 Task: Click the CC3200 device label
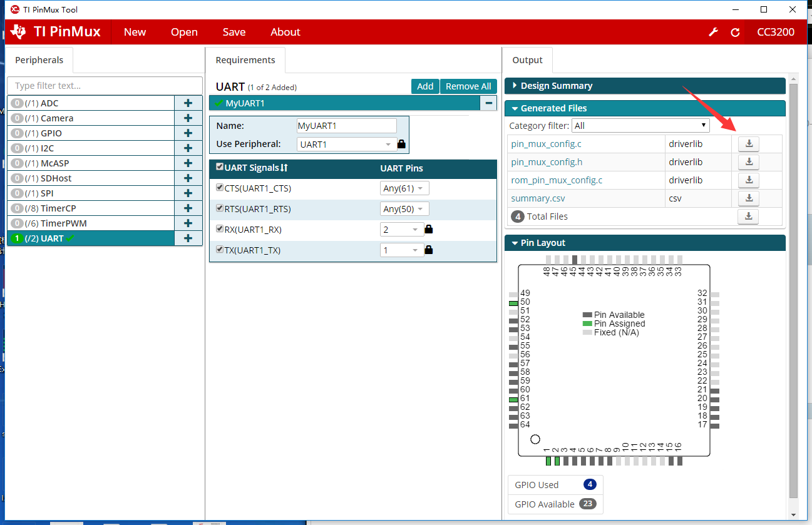[x=776, y=33]
